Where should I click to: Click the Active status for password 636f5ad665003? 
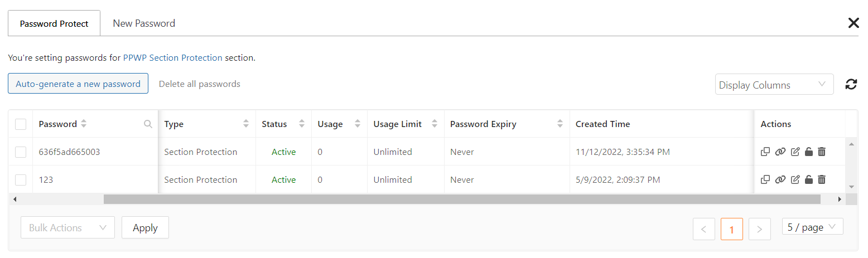point(283,152)
